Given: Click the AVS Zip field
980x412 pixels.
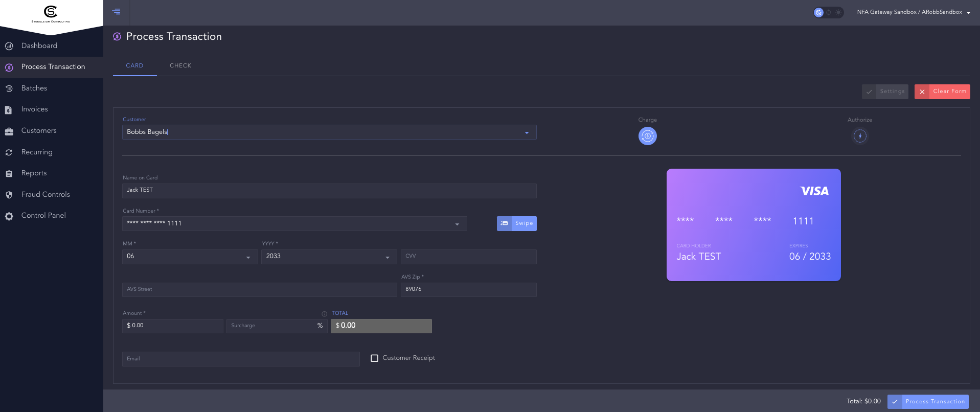Looking at the screenshot, I should coord(469,290).
